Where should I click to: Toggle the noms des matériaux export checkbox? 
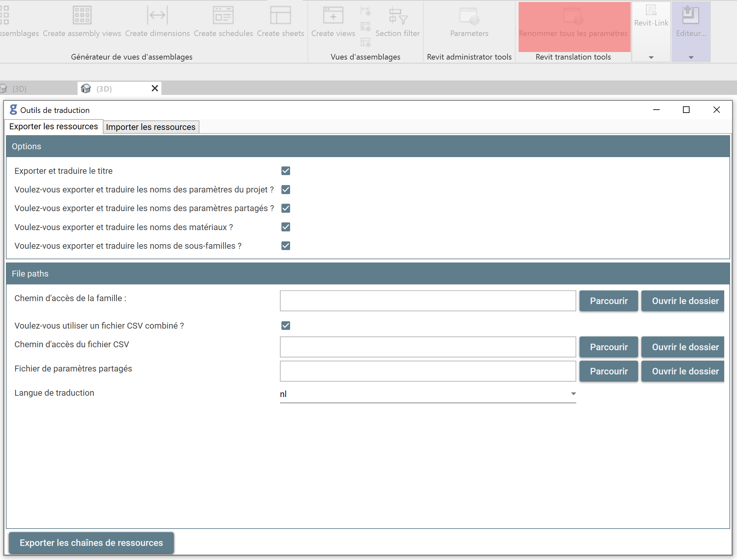(x=286, y=227)
